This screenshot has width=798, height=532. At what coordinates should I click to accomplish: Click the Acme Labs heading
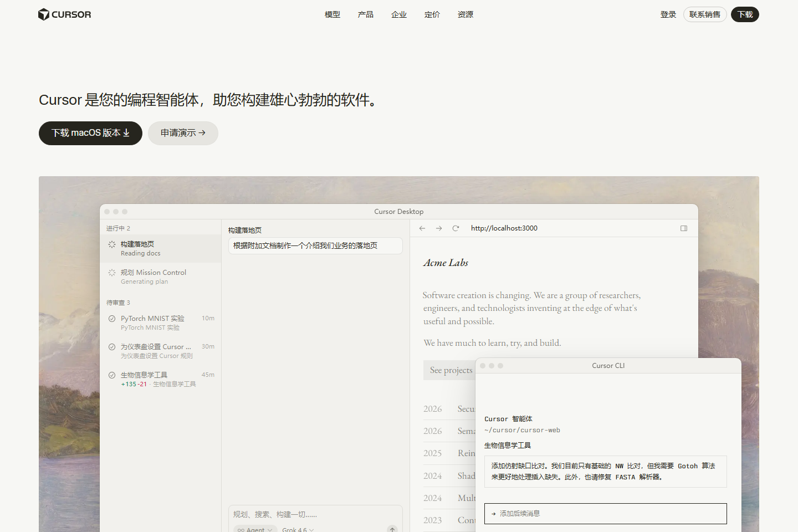(x=446, y=263)
